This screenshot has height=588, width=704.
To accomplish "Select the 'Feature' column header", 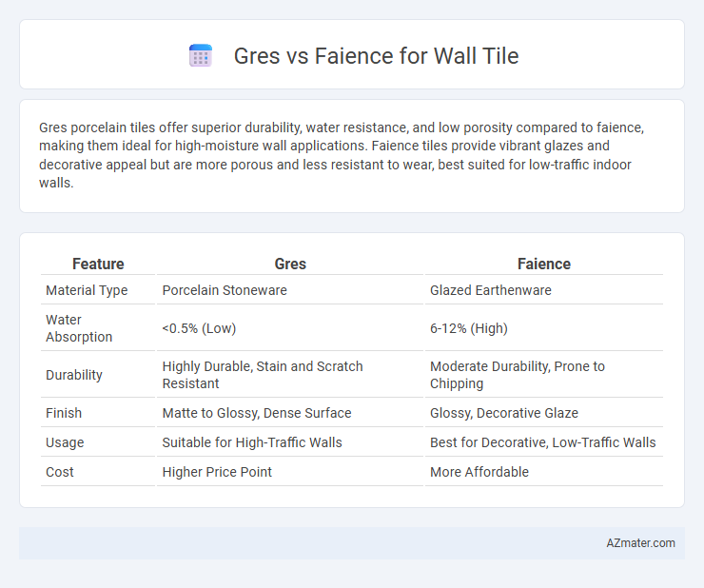I will click(x=98, y=264).
